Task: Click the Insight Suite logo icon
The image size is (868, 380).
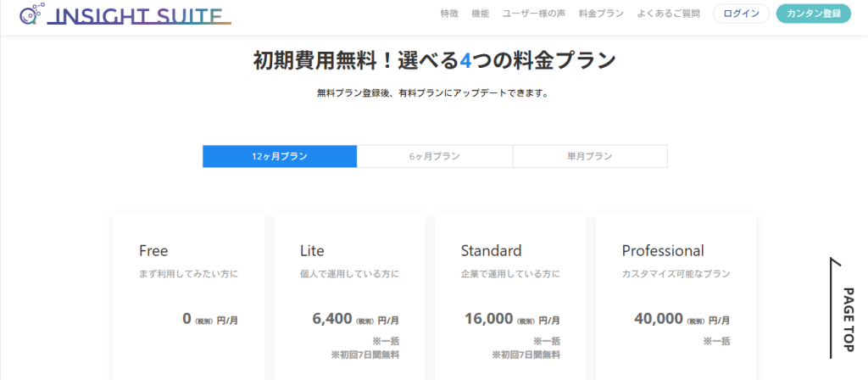Action: pyautogui.click(x=32, y=14)
